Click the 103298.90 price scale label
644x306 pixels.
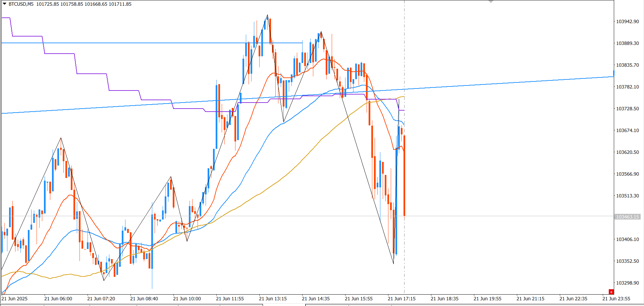coord(628,283)
